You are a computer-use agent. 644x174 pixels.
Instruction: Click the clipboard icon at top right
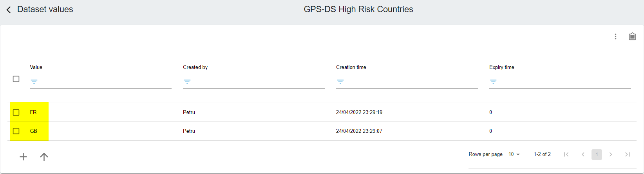(632, 36)
